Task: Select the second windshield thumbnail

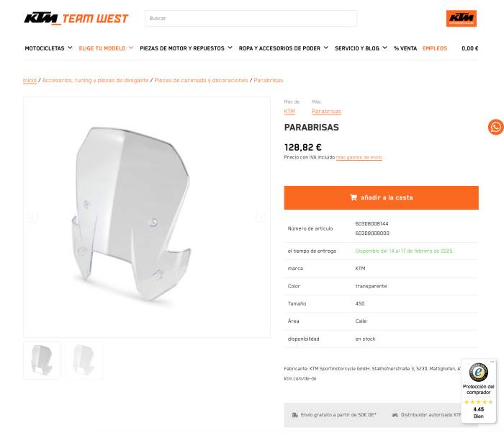Action: point(84,360)
